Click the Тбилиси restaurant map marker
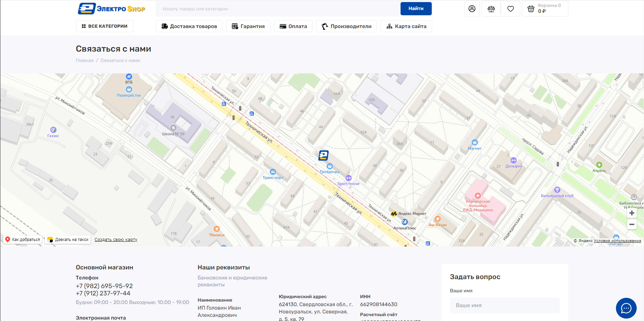This screenshot has width=644, height=321. click(217, 229)
